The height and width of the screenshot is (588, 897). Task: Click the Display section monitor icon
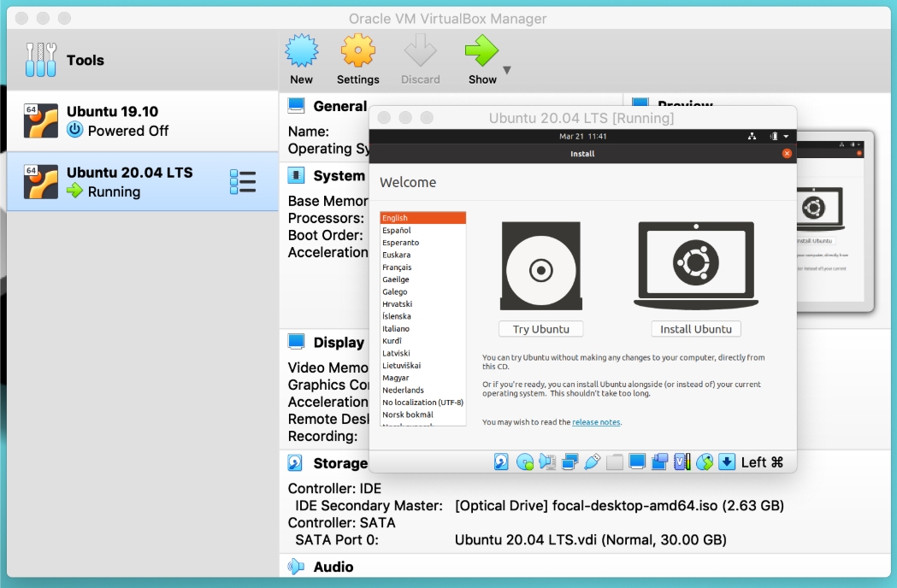[297, 342]
